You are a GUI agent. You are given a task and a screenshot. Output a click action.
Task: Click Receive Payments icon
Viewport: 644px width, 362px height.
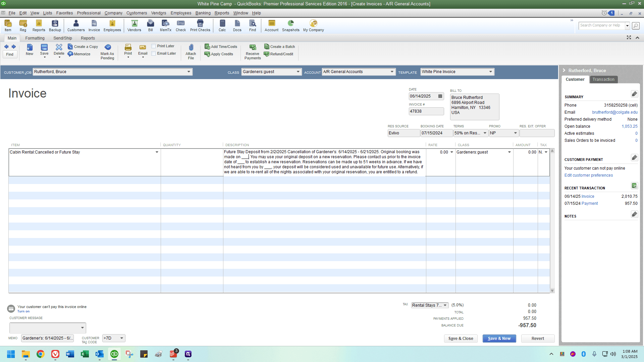[253, 52]
